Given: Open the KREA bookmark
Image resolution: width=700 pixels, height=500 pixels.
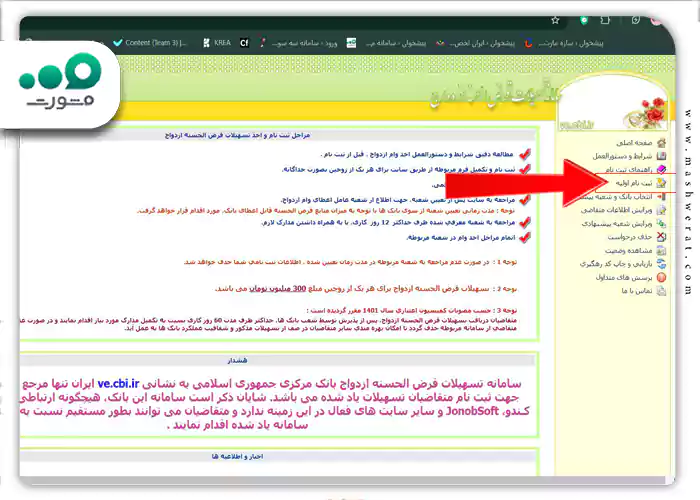Looking at the screenshot, I should 217,43.
